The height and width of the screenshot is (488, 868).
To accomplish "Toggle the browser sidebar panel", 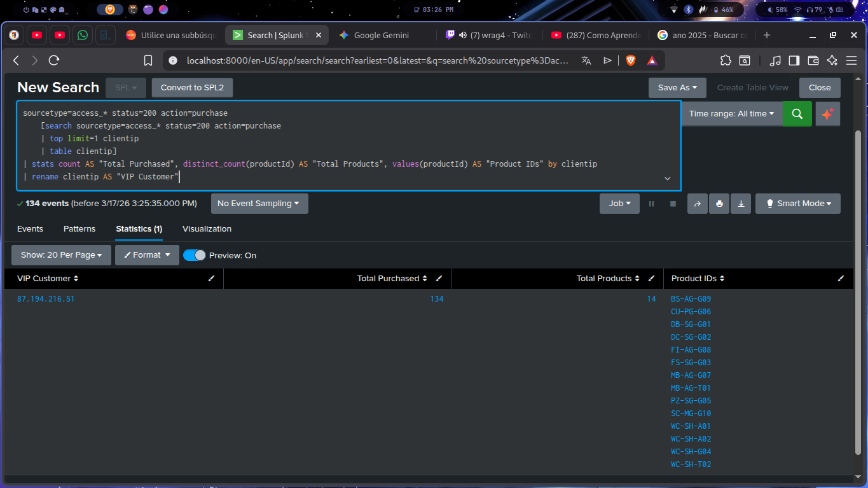I will 794,60.
